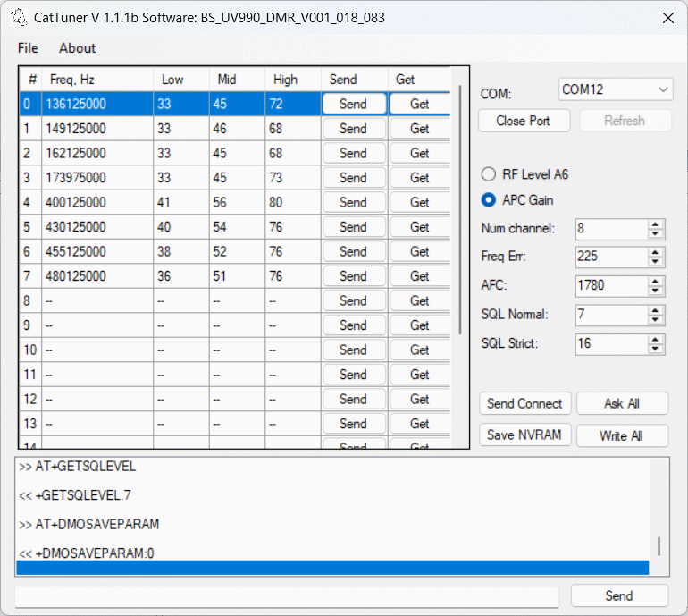
Task: Open the About menu
Action: pos(78,48)
